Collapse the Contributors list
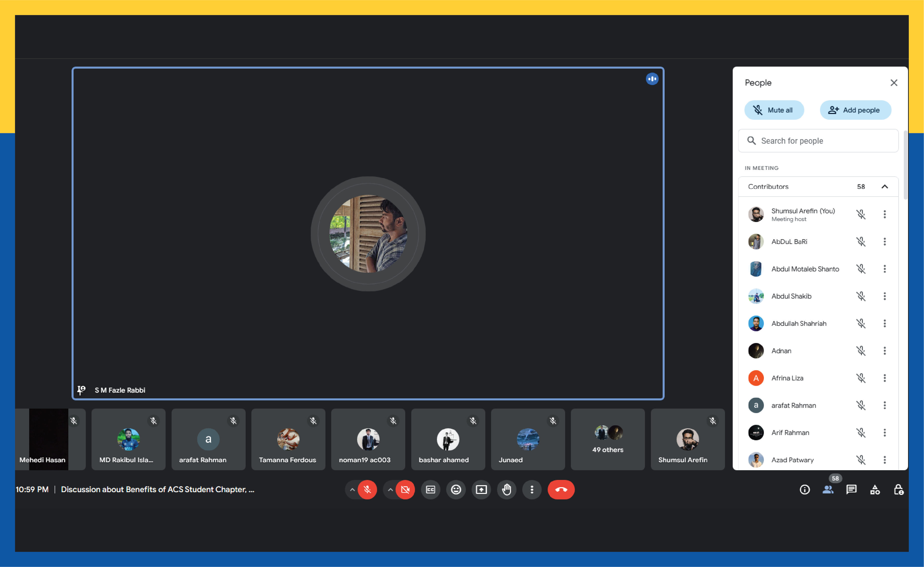The image size is (924, 567). 884,187
